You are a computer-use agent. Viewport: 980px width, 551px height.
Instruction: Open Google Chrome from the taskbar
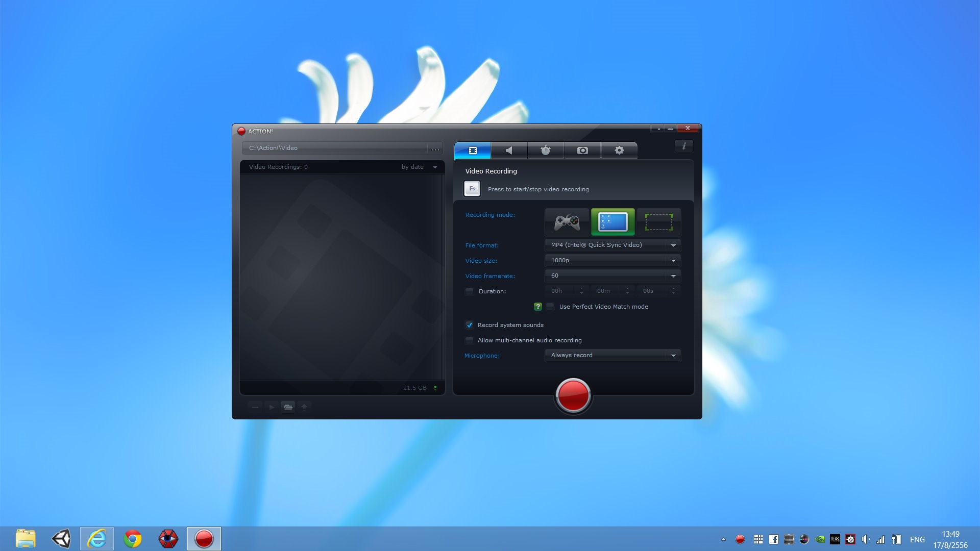click(133, 539)
